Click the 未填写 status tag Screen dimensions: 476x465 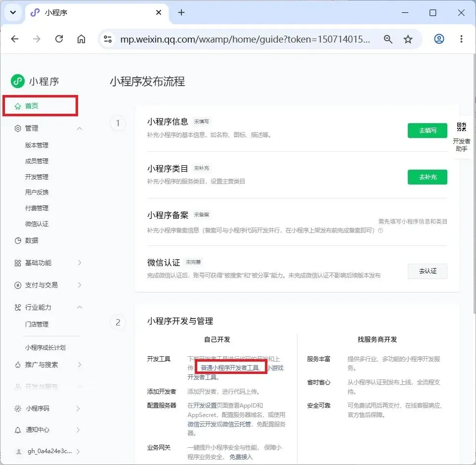coord(202,122)
